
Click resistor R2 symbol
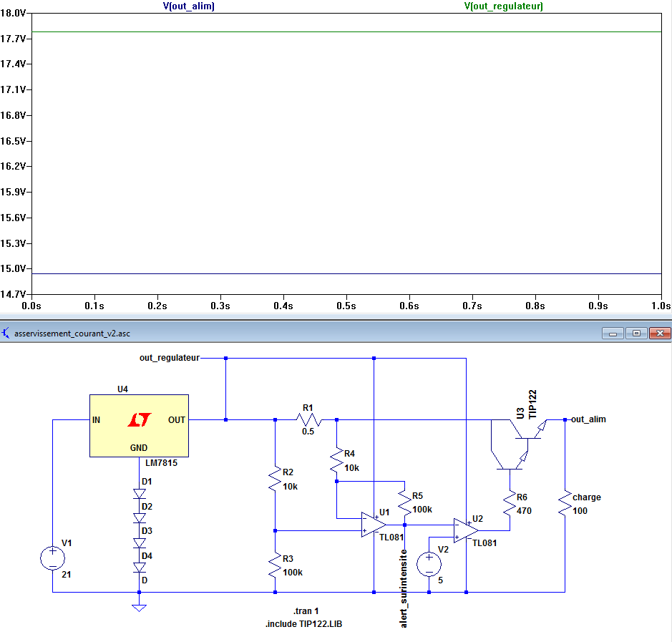point(275,479)
